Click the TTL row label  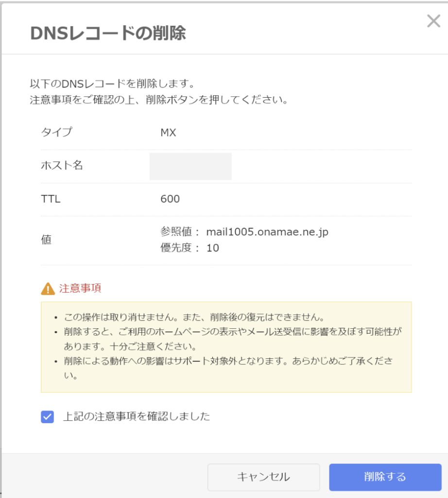[51, 199]
